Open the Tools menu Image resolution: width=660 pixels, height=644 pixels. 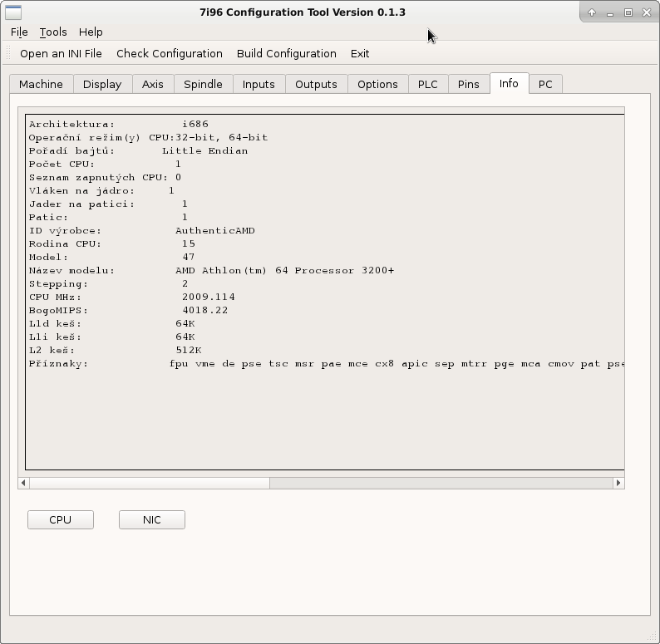(x=53, y=32)
